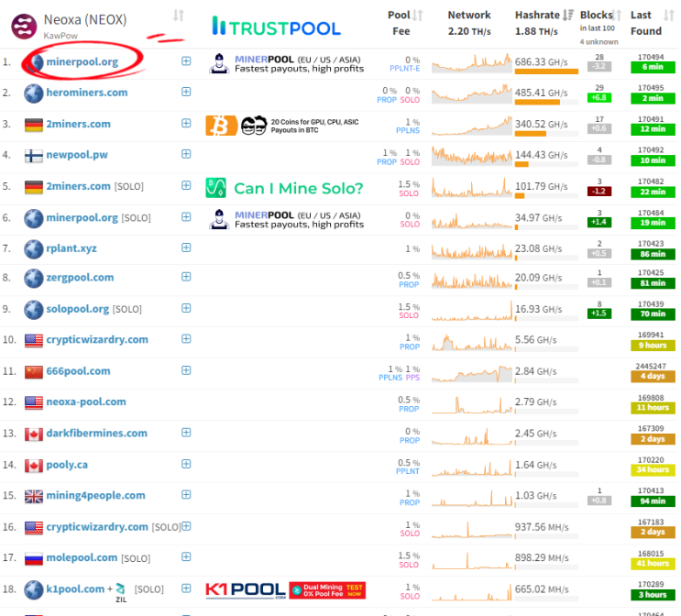Viewport: 681px width, 616px height.
Task: Expand details for crypticwizardry.com row 10
Action: click(x=186, y=338)
